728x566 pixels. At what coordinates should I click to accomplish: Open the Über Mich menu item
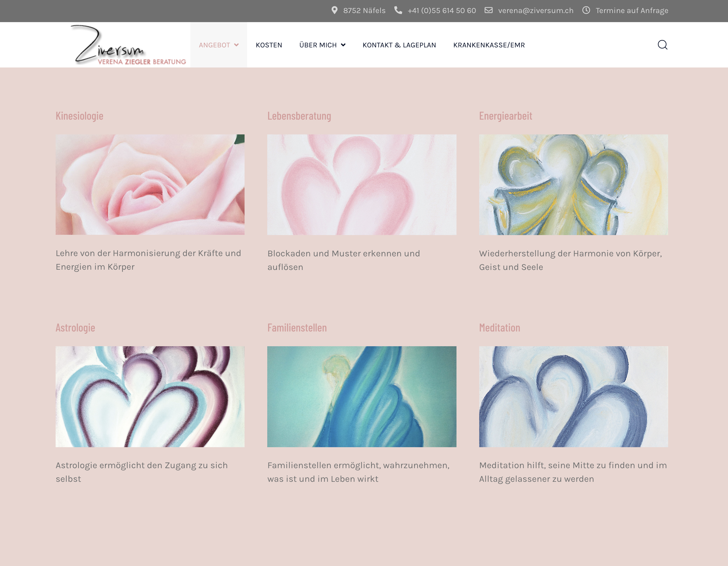(318, 45)
